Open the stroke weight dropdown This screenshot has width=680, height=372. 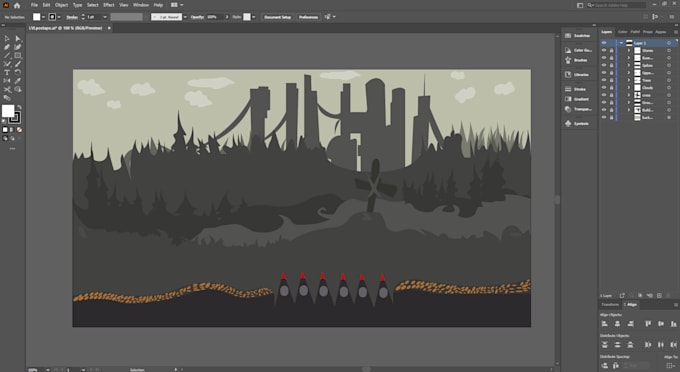coord(105,17)
